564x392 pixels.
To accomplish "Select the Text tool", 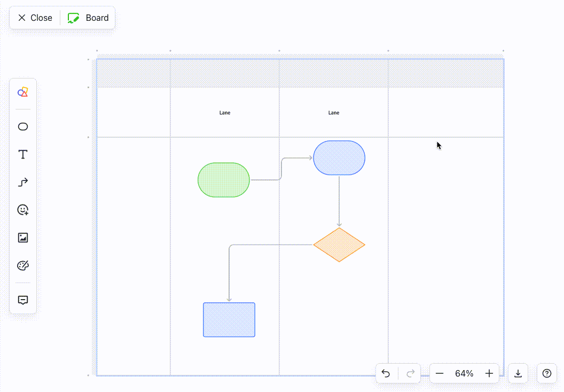I will pos(22,154).
